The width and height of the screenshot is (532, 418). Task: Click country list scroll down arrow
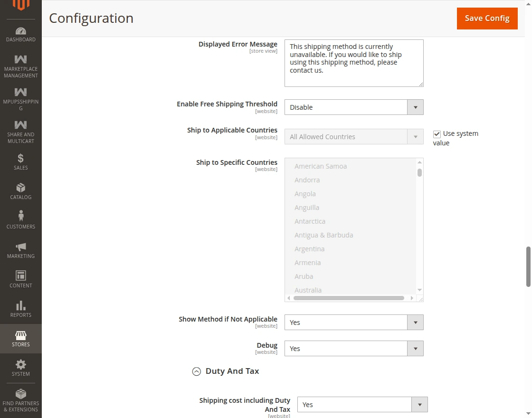420,290
